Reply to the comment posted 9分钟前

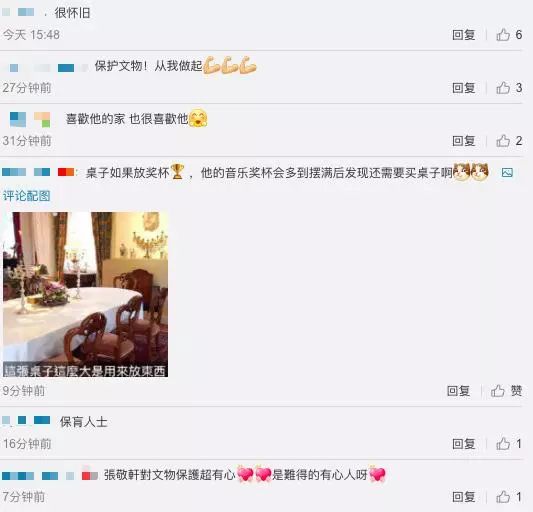[x=458, y=391]
